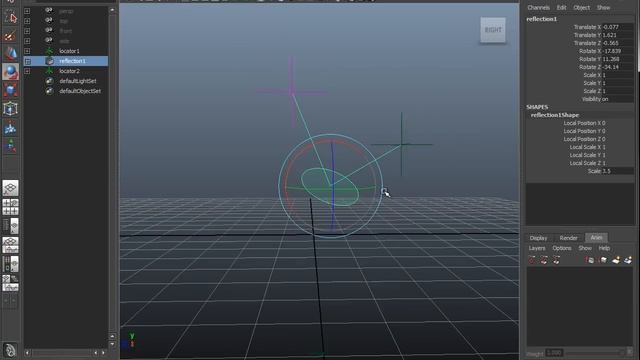Toggle Visibility value in channel box
The width and height of the screenshot is (640, 360).
[618, 99]
